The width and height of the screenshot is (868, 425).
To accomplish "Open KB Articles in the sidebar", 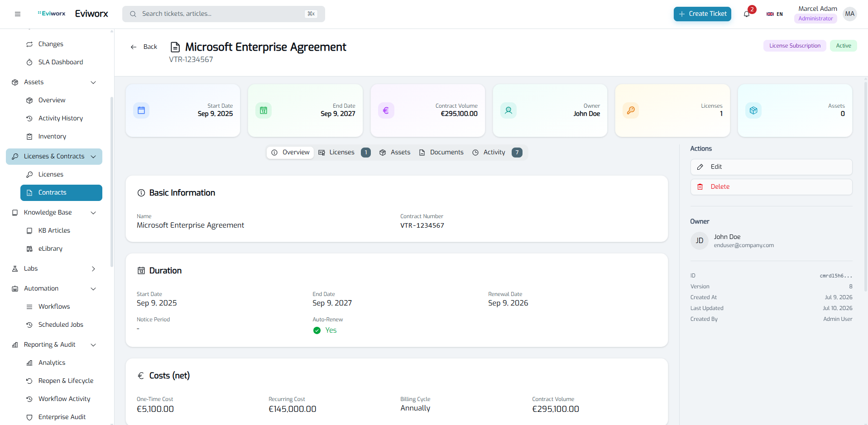I will click(61, 230).
